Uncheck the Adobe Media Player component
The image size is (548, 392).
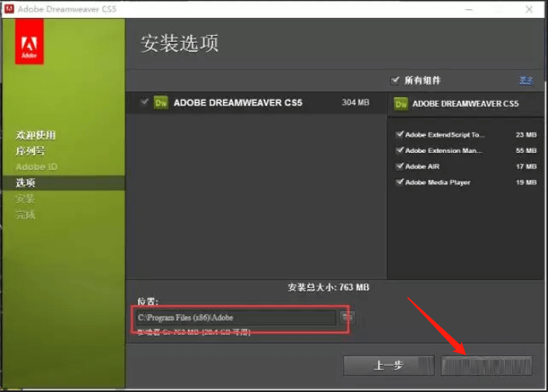[399, 182]
